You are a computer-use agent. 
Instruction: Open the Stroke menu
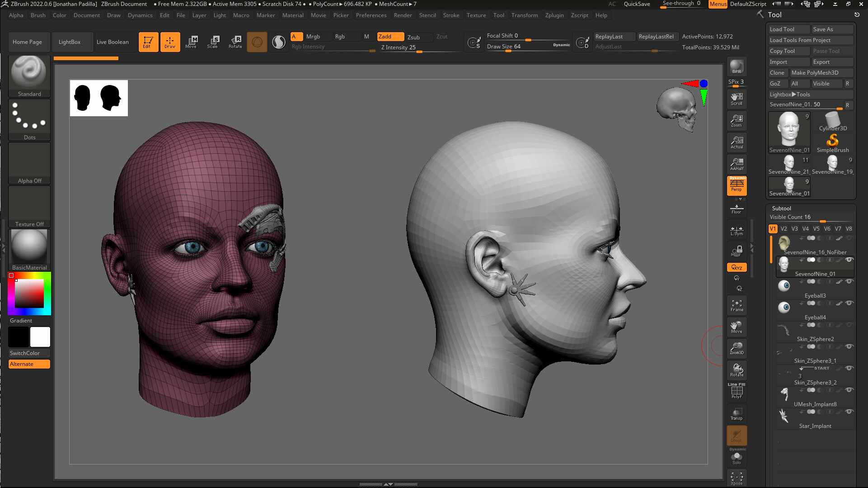click(451, 15)
